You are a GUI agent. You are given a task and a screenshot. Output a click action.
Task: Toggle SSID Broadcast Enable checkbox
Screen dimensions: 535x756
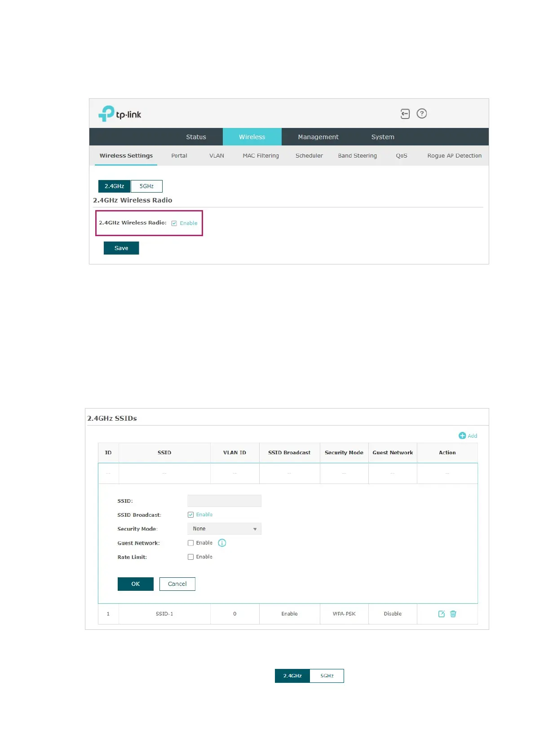click(190, 514)
